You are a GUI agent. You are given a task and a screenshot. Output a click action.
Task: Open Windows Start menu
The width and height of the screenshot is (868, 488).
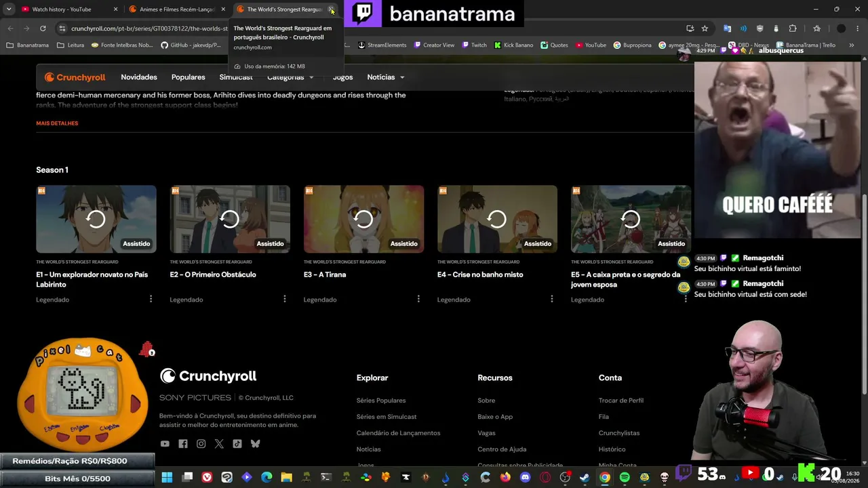(167, 477)
